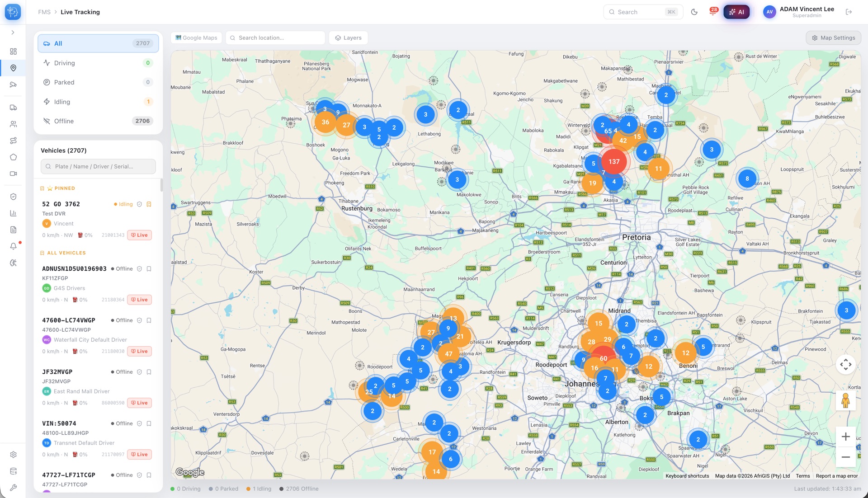The image size is (868, 498).
Task: Switch to the Offline vehicles filter
Action: click(x=98, y=121)
